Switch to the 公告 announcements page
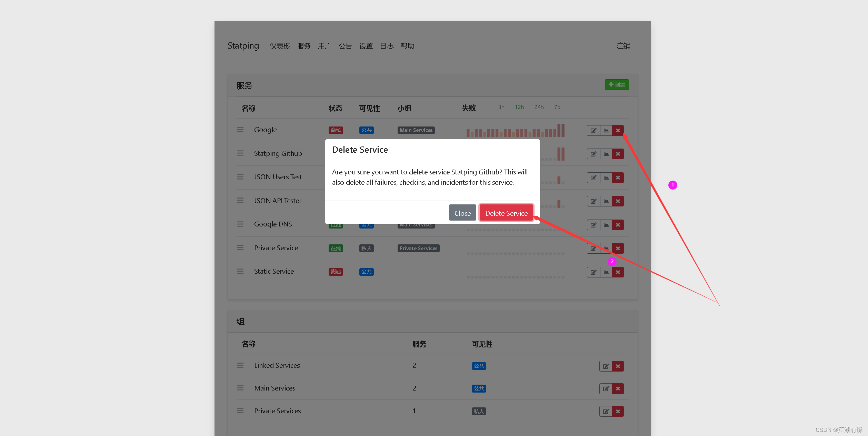868x436 pixels. click(345, 46)
